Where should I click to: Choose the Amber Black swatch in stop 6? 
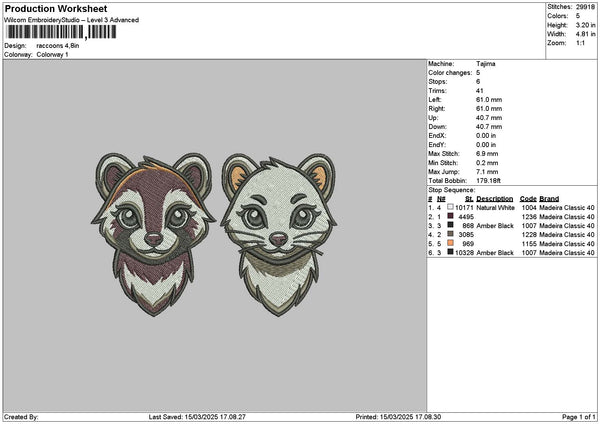pyautogui.click(x=451, y=253)
